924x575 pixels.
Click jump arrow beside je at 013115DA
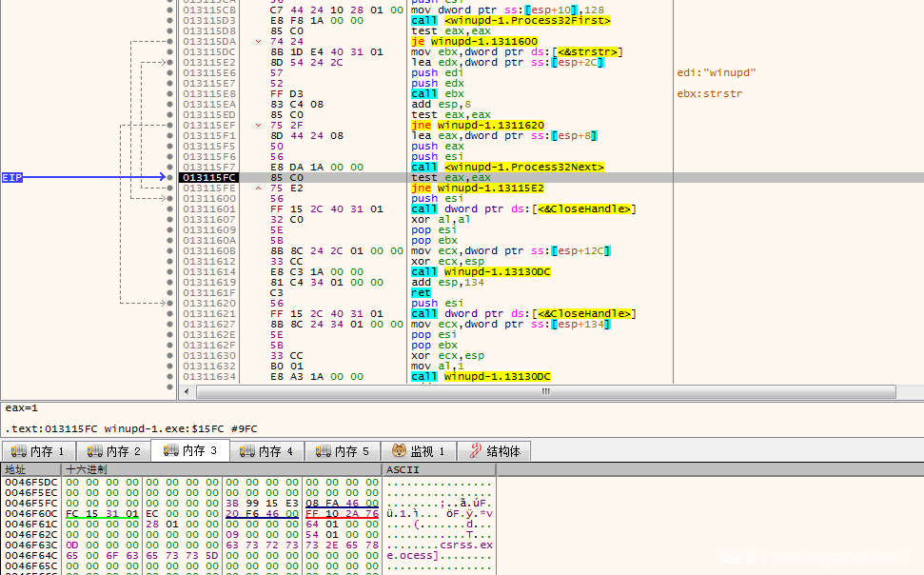[260, 42]
